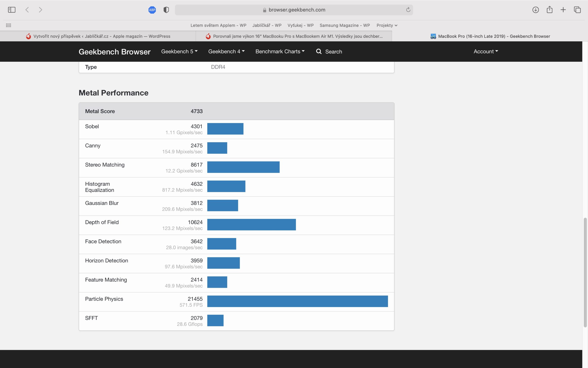Image resolution: width=588 pixels, height=368 pixels.
Task: Click the Feature Matching score 2414
Action: coord(197,280)
